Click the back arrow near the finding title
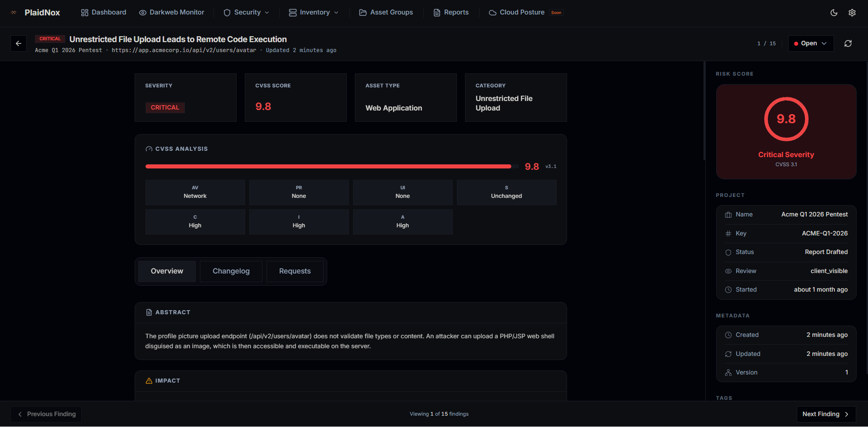Screen dimensions: 868x427 coord(18,43)
